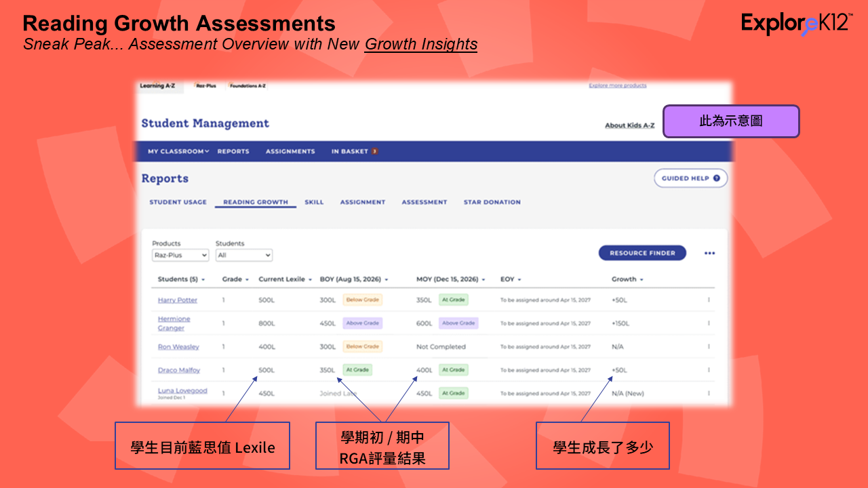The image size is (868, 488).
Task: Open In Basket in the navigation bar
Action: [x=350, y=151]
